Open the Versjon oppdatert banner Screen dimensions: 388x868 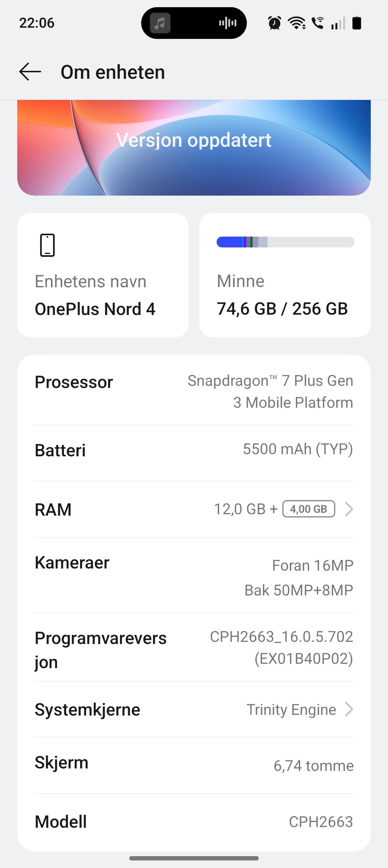point(194,148)
